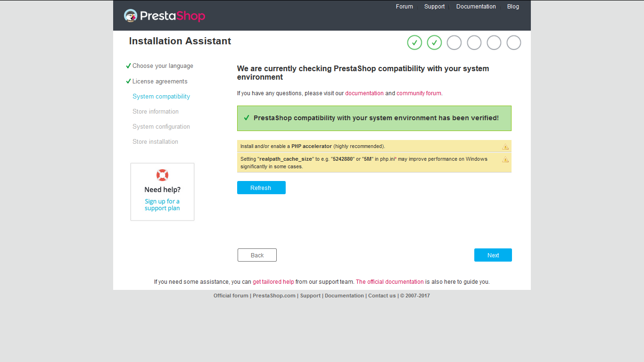Open Sign up for a support plan
The width and height of the screenshot is (644, 362).
click(162, 205)
